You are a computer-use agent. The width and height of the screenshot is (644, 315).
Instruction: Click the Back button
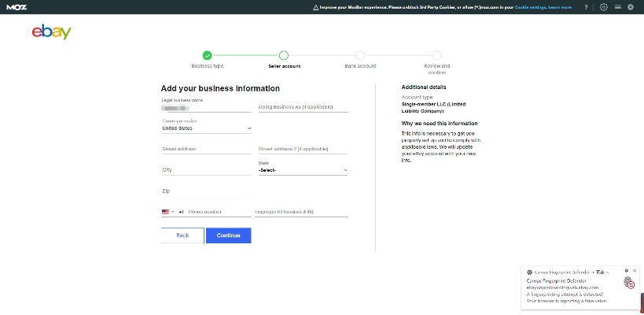(x=182, y=235)
